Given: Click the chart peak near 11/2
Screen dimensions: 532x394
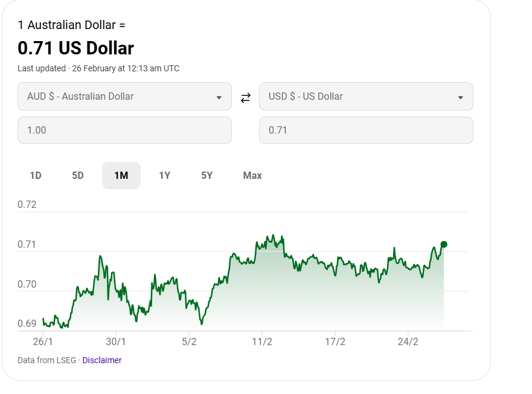Looking at the screenshot, I should pos(274,236).
